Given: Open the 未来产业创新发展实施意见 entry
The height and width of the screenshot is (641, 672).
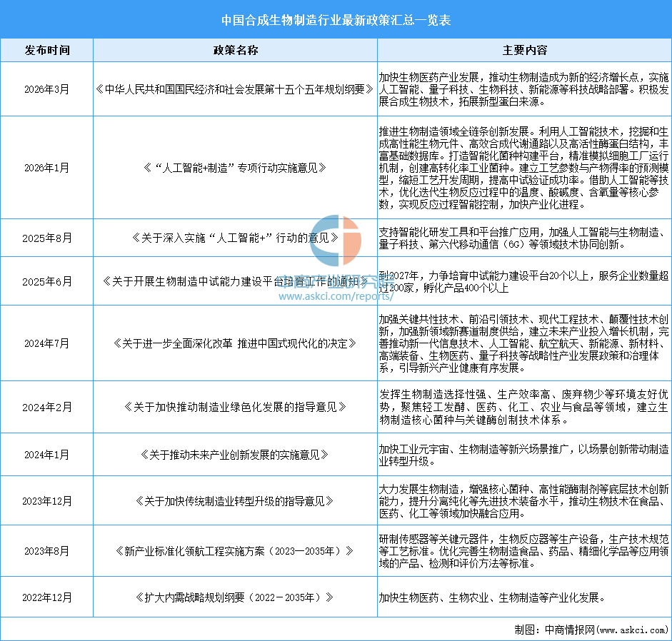Looking at the screenshot, I should point(235,454).
